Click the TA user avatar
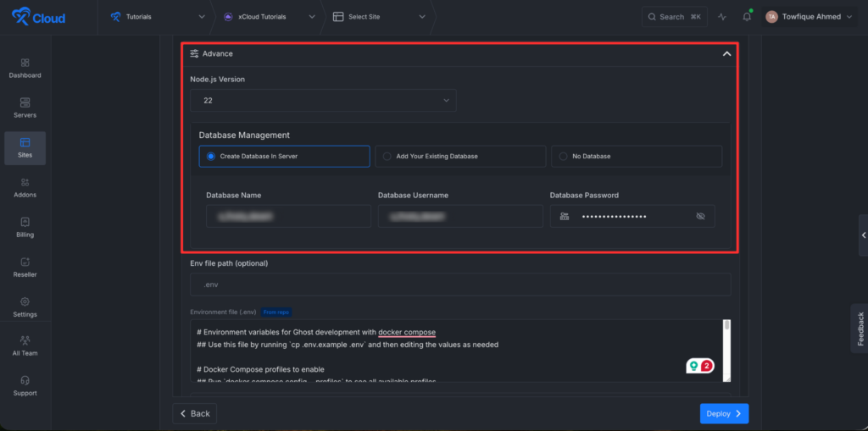The width and height of the screenshot is (868, 431). click(x=771, y=17)
